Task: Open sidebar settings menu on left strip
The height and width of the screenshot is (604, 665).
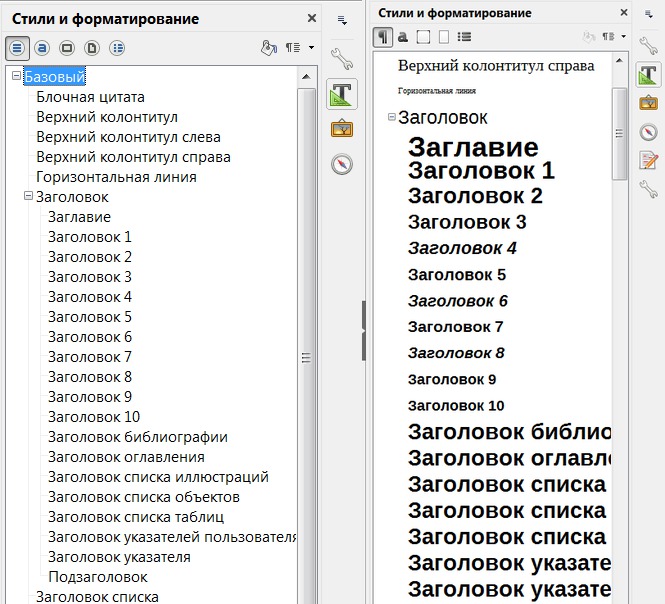Action: point(342,19)
